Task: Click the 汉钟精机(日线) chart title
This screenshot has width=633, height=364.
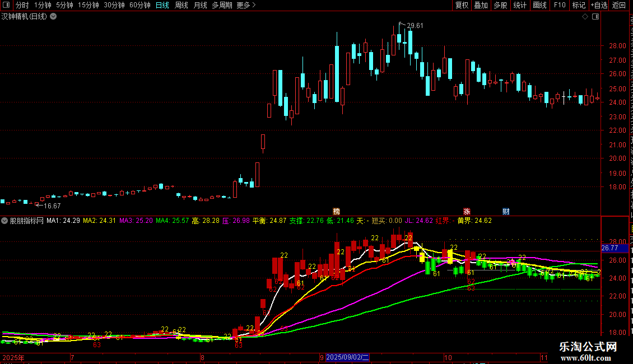Action: tap(24, 17)
